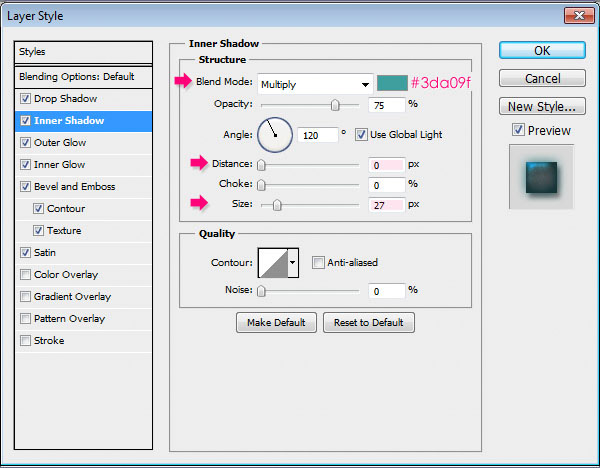This screenshot has width=600, height=468.
Task: Enable the Gradient Overlay checkbox
Action: tap(25, 297)
